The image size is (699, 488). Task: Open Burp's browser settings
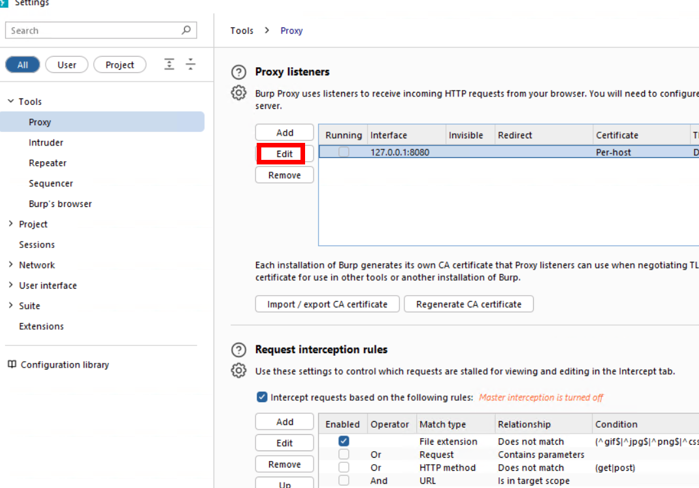[60, 204]
